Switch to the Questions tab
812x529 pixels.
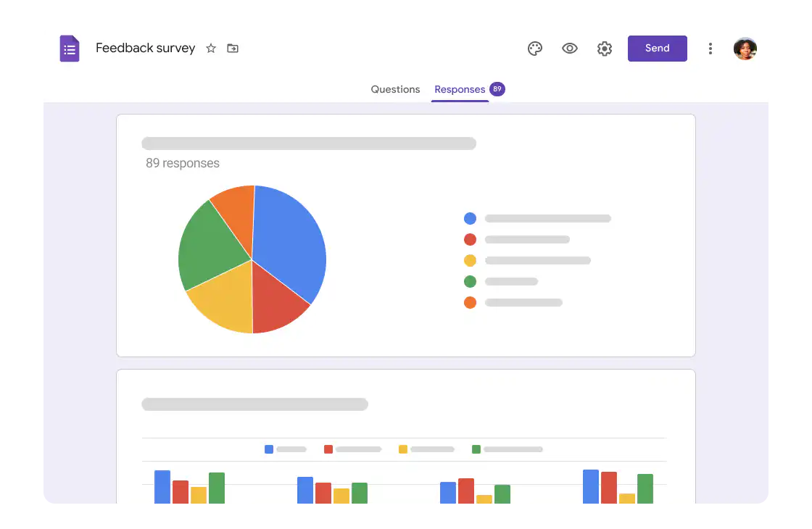click(395, 89)
